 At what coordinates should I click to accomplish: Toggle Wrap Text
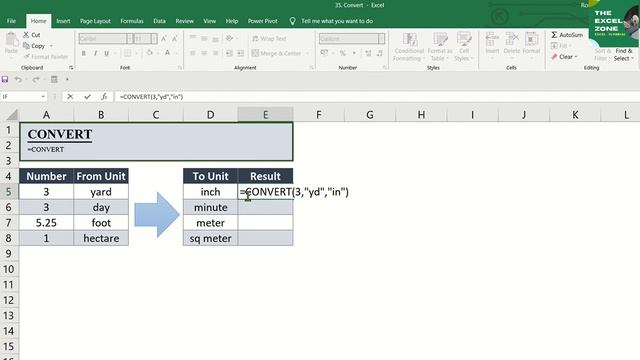(269, 39)
